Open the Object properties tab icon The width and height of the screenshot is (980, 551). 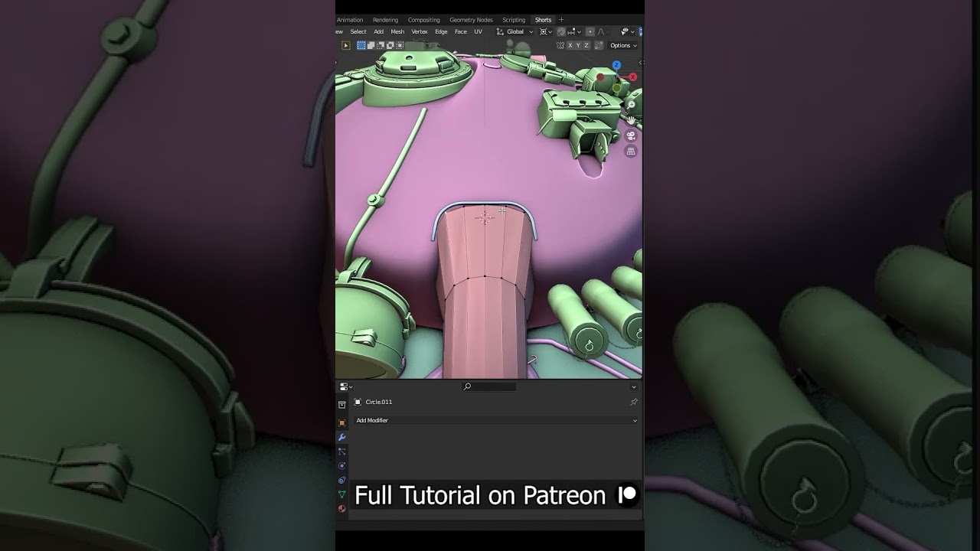pyautogui.click(x=342, y=422)
